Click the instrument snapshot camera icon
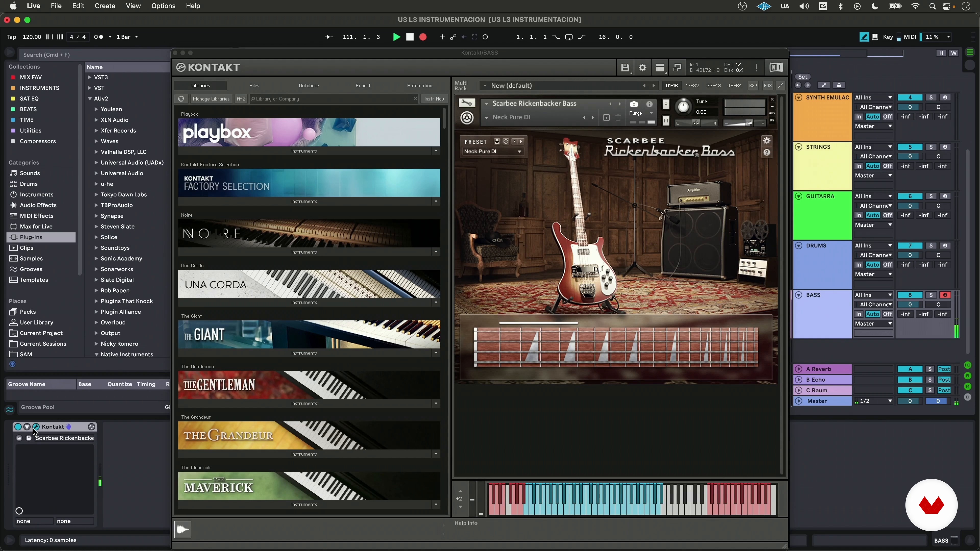Image resolution: width=980 pixels, height=551 pixels. [x=634, y=104]
